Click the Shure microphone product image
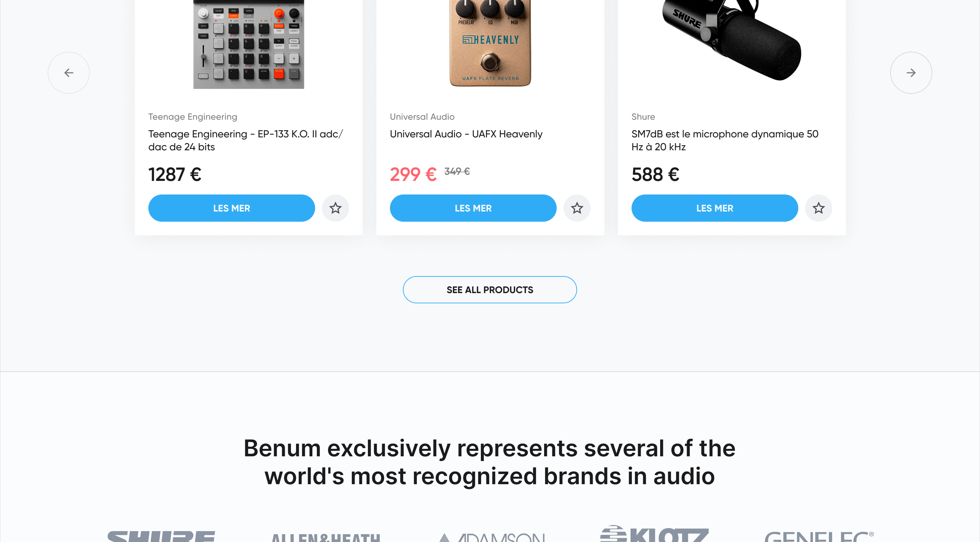 tap(731, 38)
